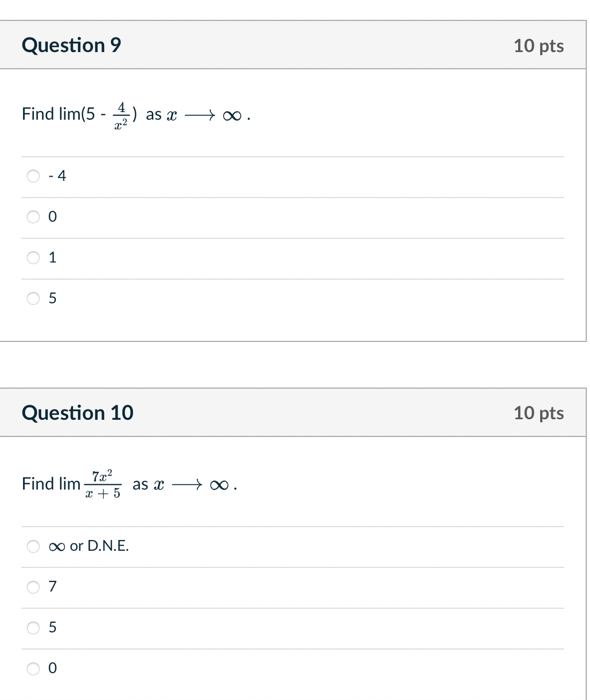This screenshot has width=590, height=700.
Task: Click the -4 answer label text
Action: click(x=57, y=176)
